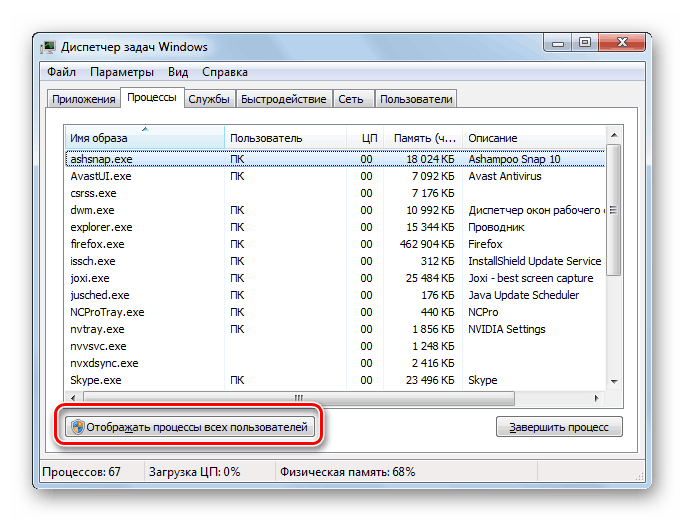Image resolution: width=685 pixels, height=522 pixels.
Task: Select the NCProTray.exe process
Action: tap(335, 312)
